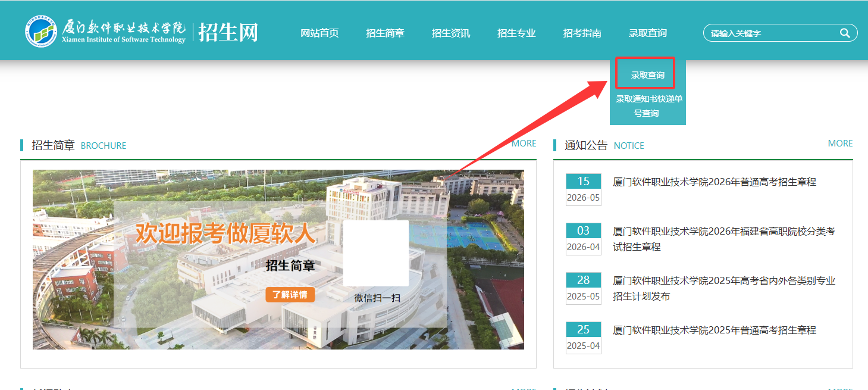Click MORE link beside 通知公告 section
The image size is (868, 390).
tap(840, 143)
